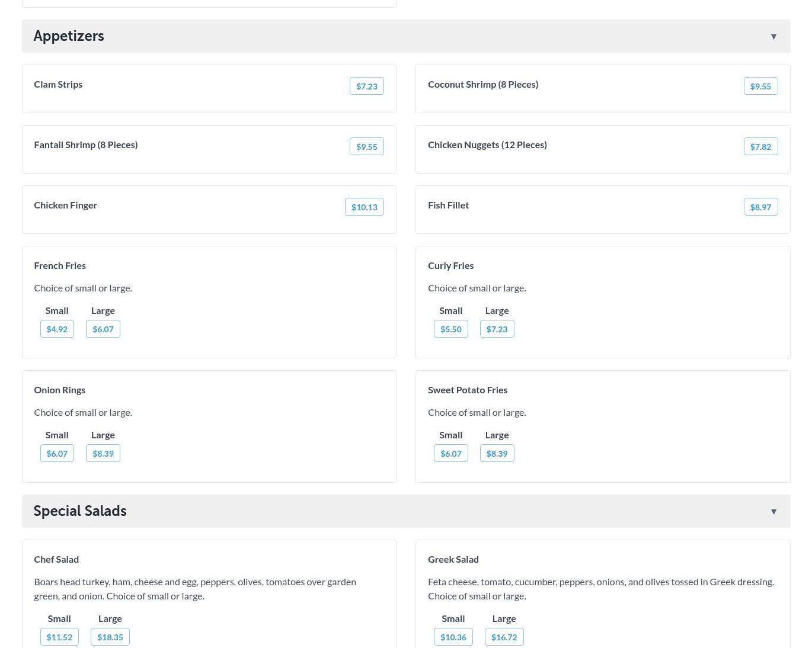Select Fish Fillet $8.97 price
Image resolution: width=812 pixels, height=648 pixels.
tap(760, 207)
